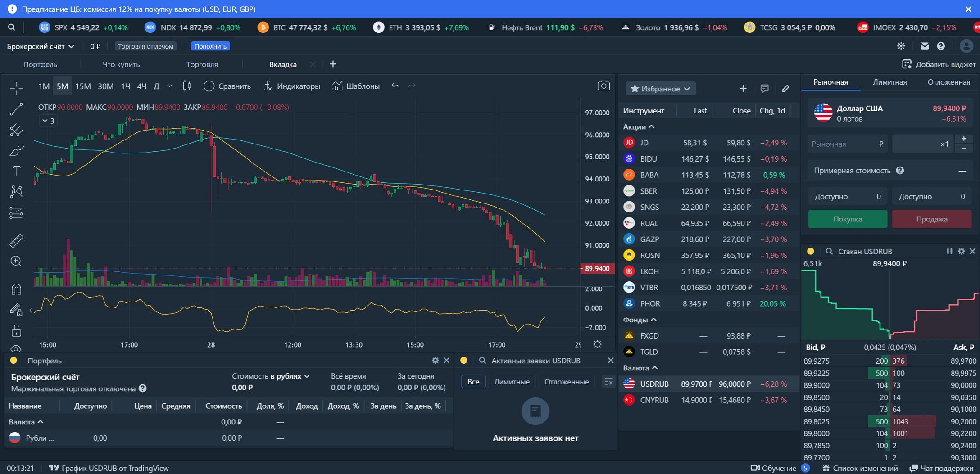Click the Пополнить button
This screenshot has width=980, height=474.
[210, 46]
